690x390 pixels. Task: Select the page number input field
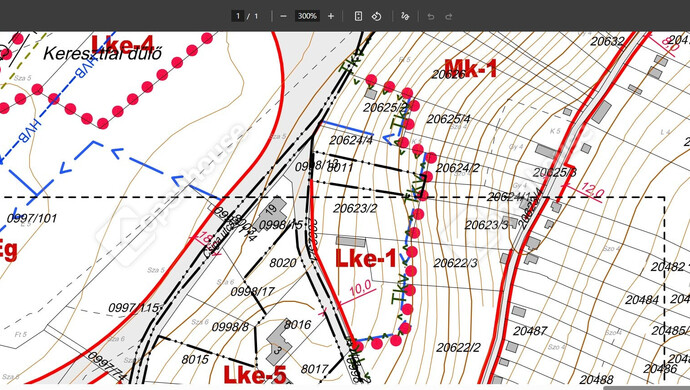point(238,16)
